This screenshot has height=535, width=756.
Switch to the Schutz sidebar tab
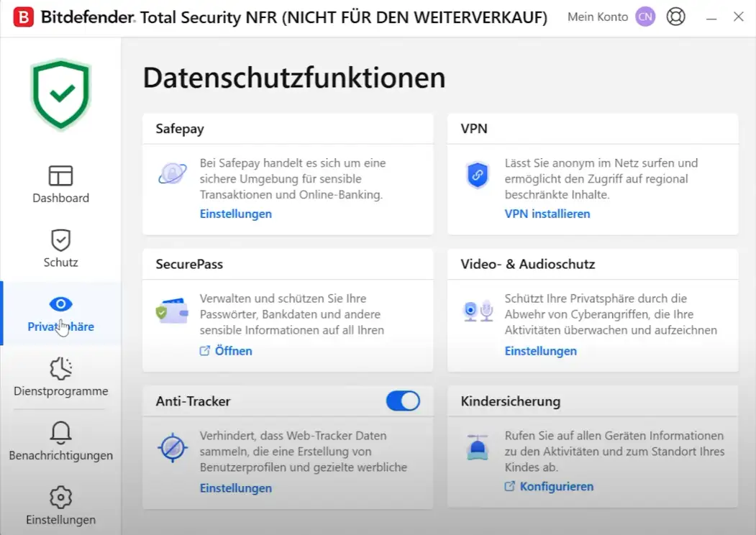pos(60,248)
